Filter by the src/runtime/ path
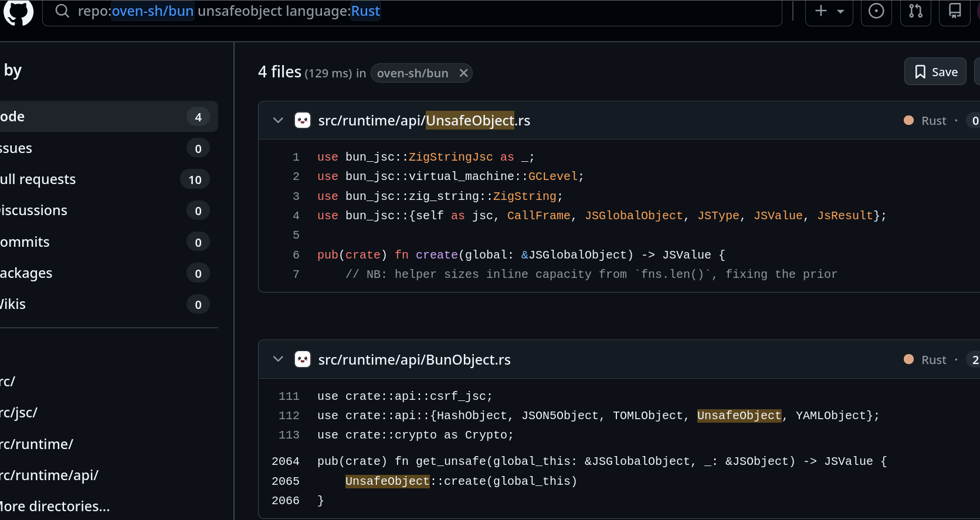Viewport: 980px width, 520px height. pos(36,444)
